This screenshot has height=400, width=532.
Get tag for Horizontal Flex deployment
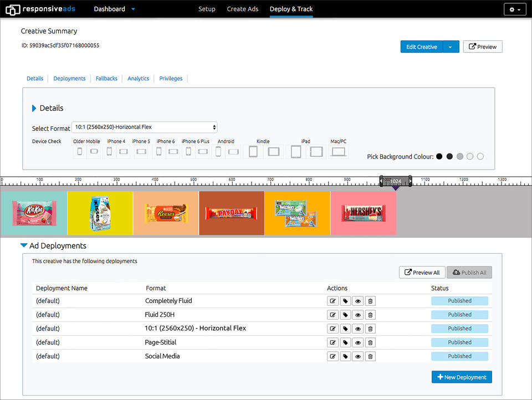point(345,329)
